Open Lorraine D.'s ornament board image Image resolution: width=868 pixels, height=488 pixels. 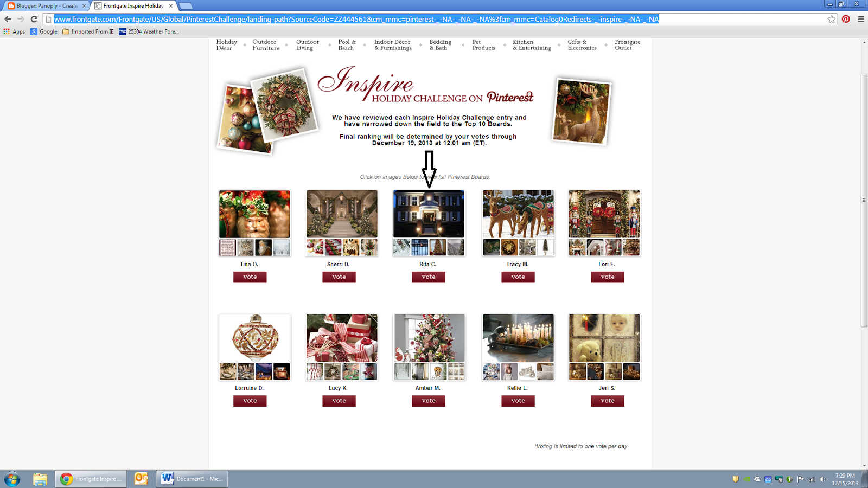pos(254,347)
